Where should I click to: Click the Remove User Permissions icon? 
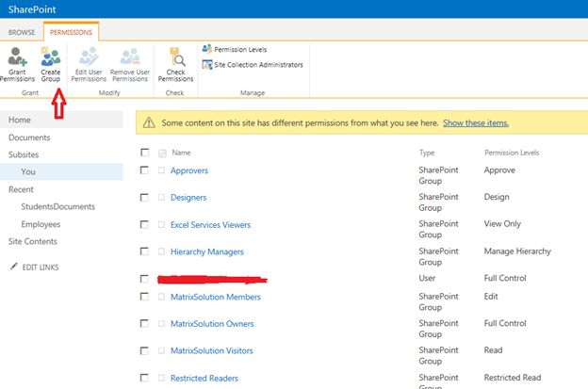coord(130,58)
